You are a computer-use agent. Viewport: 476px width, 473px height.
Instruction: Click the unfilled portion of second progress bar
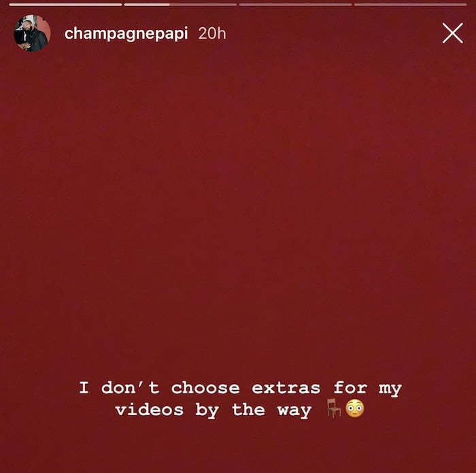coord(203,5)
